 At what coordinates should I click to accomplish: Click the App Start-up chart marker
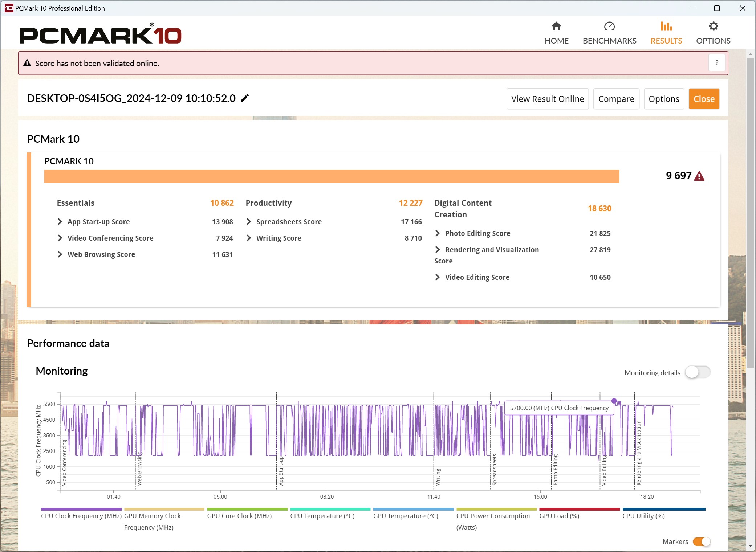pyautogui.click(x=281, y=471)
